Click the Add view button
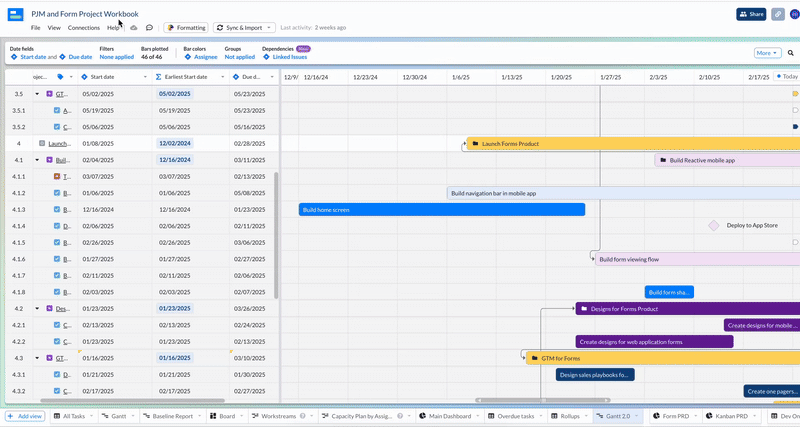 click(x=25, y=416)
